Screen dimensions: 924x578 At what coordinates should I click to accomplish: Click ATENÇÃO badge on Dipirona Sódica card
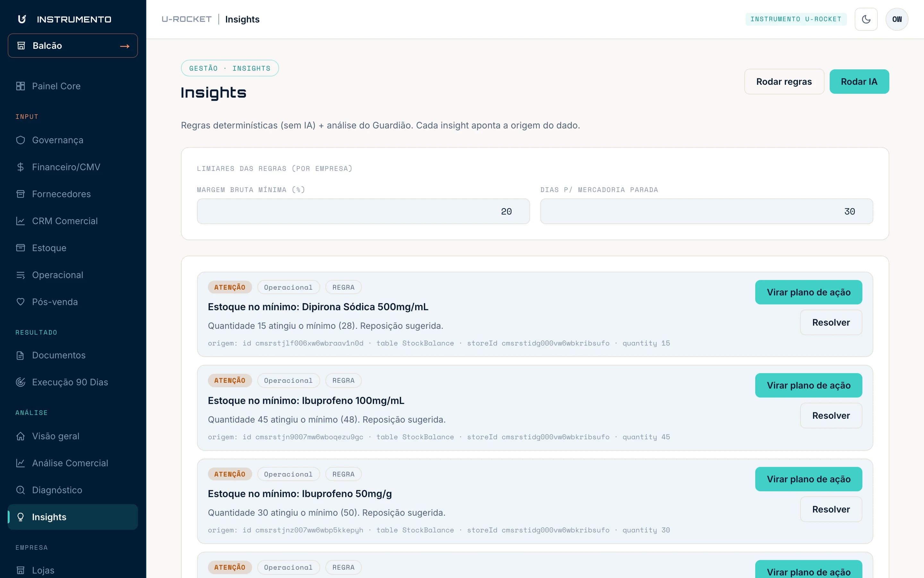[x=229, y=287]
